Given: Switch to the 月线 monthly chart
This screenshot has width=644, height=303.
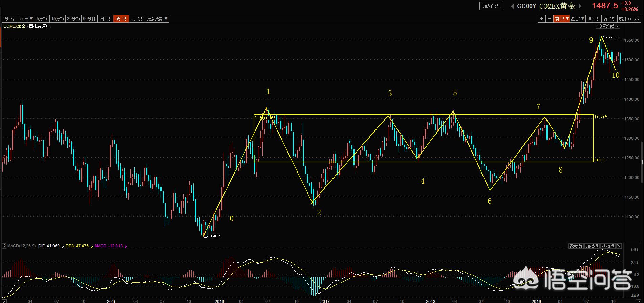Looking at the screenshot, I should point(137,19).
